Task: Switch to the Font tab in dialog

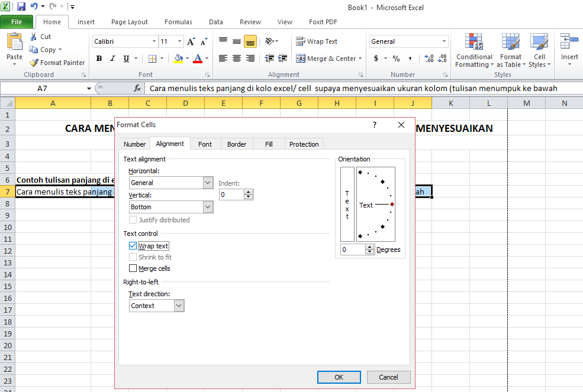Action: point(205,144)
